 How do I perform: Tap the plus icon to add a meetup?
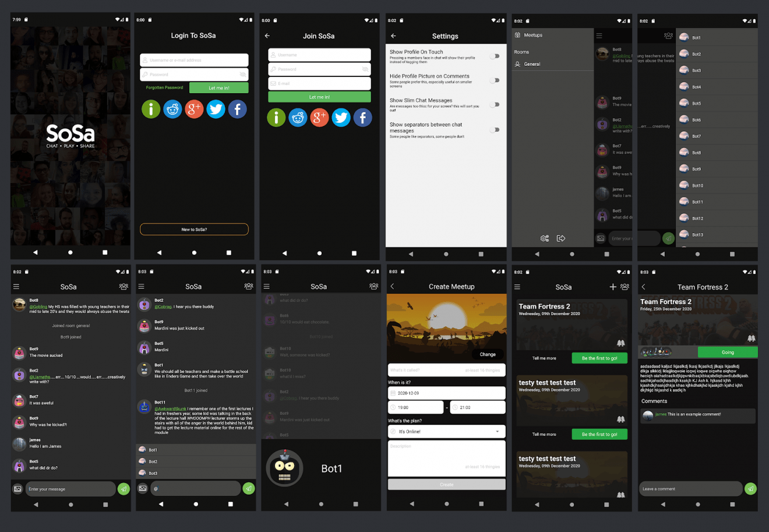(x=613, y=287)
